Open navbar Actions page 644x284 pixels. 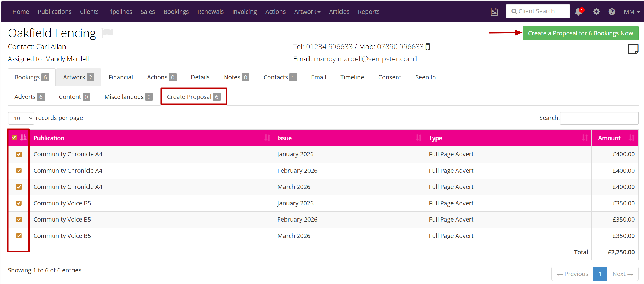click(275, 12)
